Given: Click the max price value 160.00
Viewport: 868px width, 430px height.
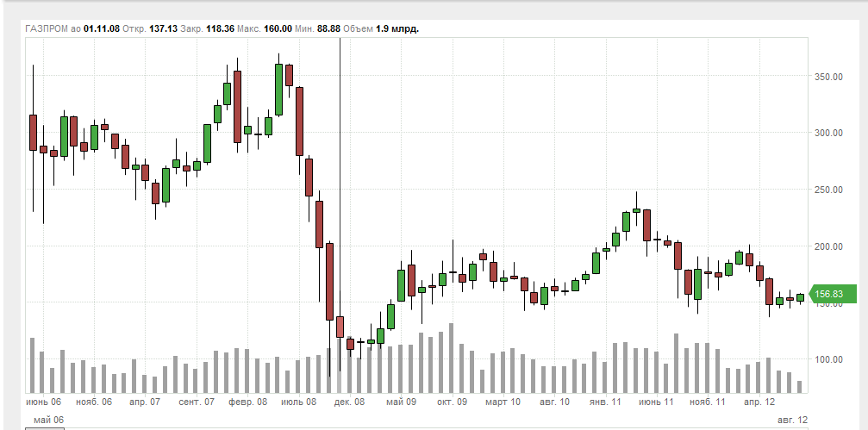Looking at the screenshot, I should pos(278,28).
